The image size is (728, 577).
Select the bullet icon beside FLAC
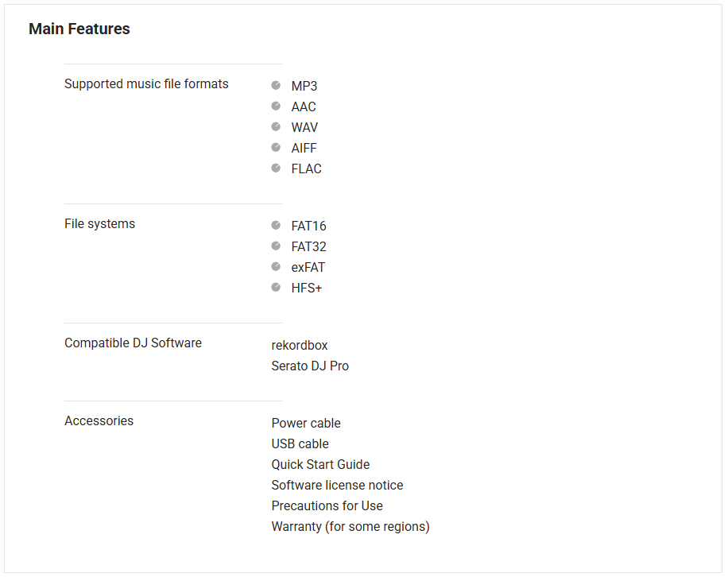tap(276, 168)
